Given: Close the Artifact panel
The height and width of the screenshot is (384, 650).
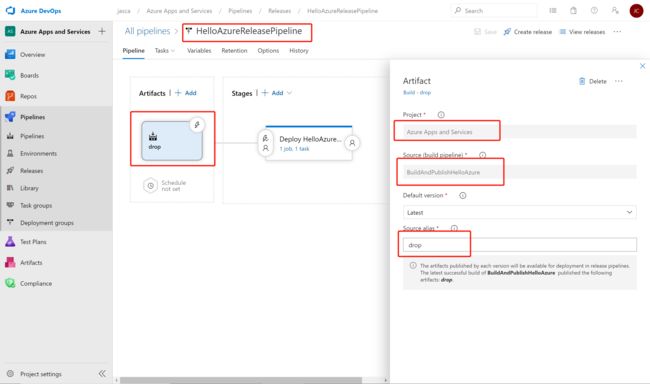Looking at the screenshot, I should (x=642, y=66).
